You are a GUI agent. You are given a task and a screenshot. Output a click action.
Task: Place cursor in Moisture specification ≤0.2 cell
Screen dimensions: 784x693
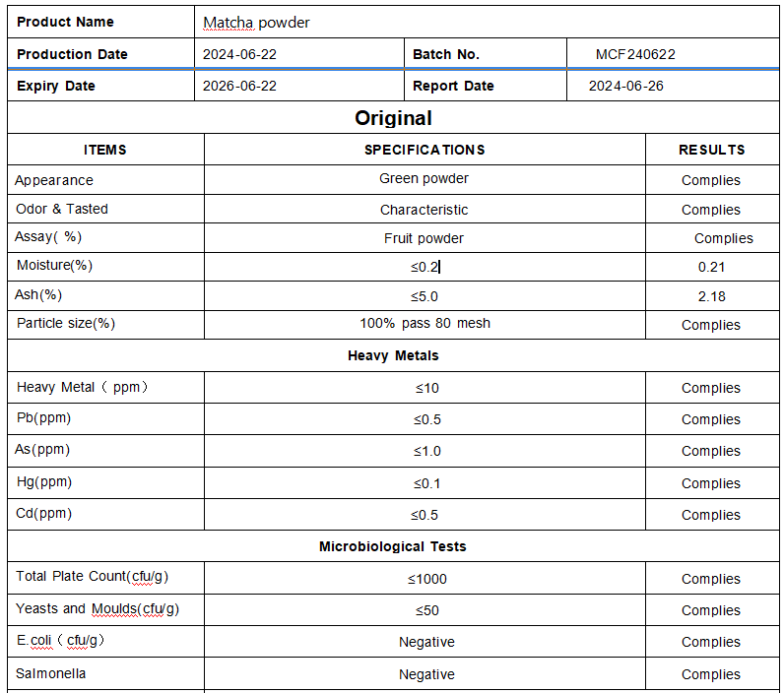(x=425, y=267)
